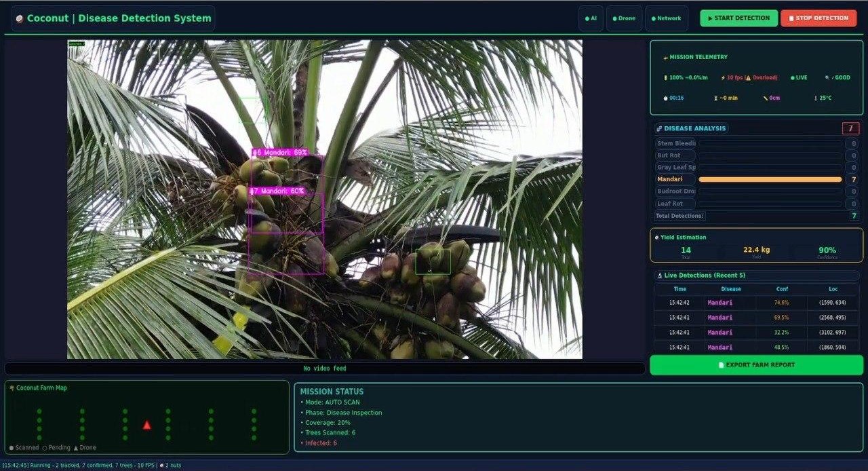Click the total count 14 in Yield Estimation
Viewport: 868px width, 471px height.
click(x=686, y=250)
